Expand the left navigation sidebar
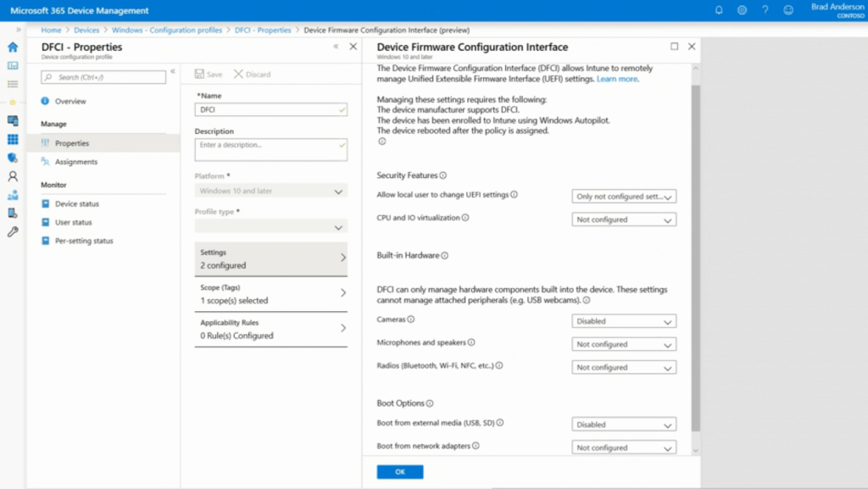The width and height of the screenshot is (868, 489). pyautogui.click(x=19, y=30)
